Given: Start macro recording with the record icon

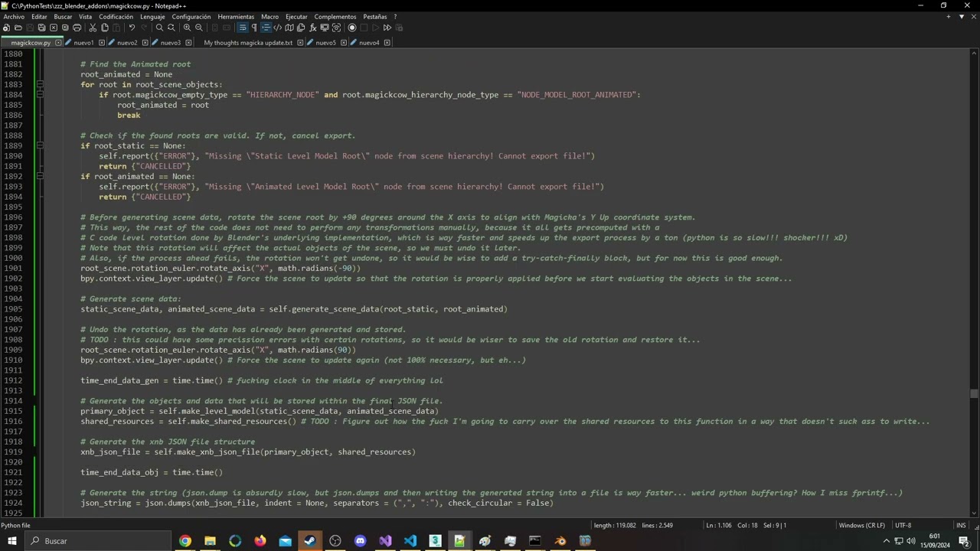Looking at the screenshot, I should [352, 28].
